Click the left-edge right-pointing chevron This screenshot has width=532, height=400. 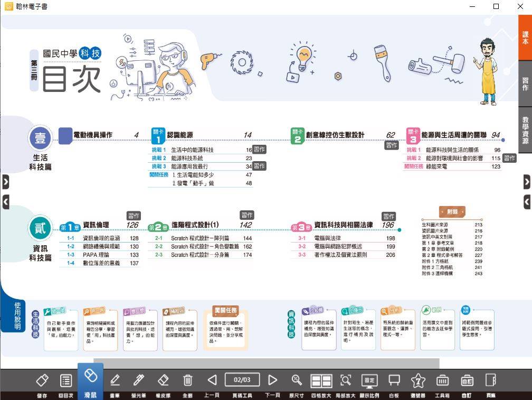[x=6, y=182]
